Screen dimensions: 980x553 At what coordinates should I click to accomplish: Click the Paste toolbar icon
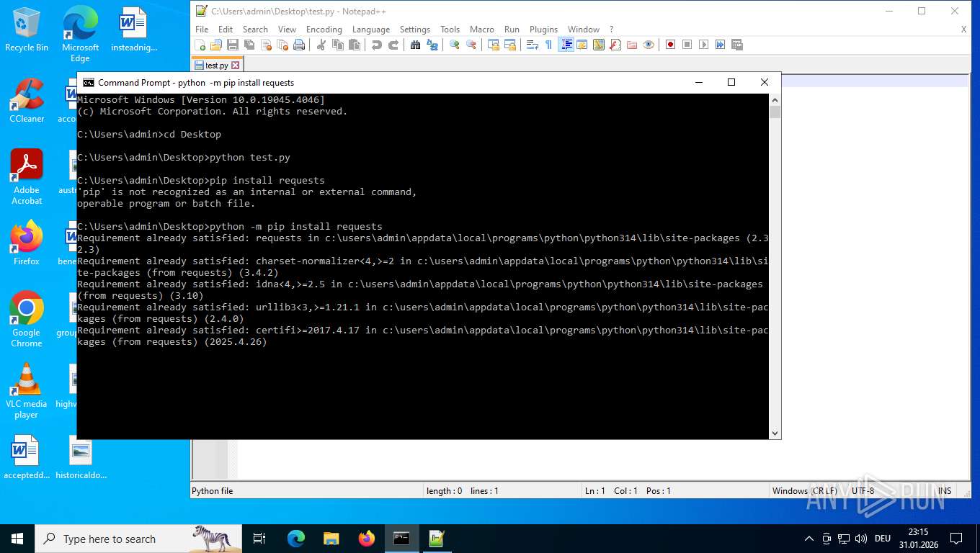pos(355,45)
